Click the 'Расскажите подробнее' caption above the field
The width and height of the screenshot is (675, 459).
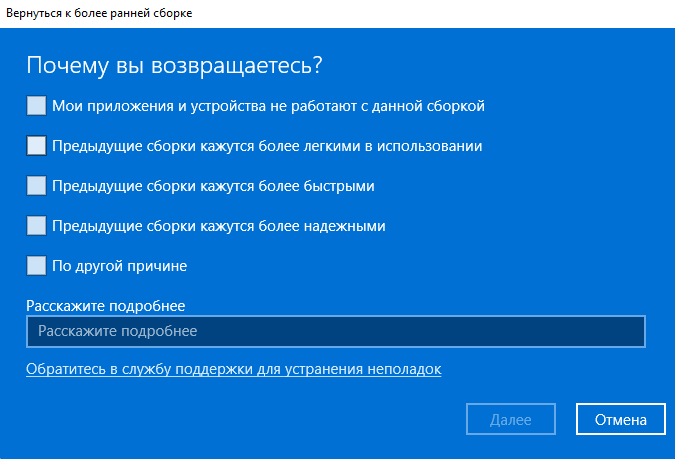[106, 305]
